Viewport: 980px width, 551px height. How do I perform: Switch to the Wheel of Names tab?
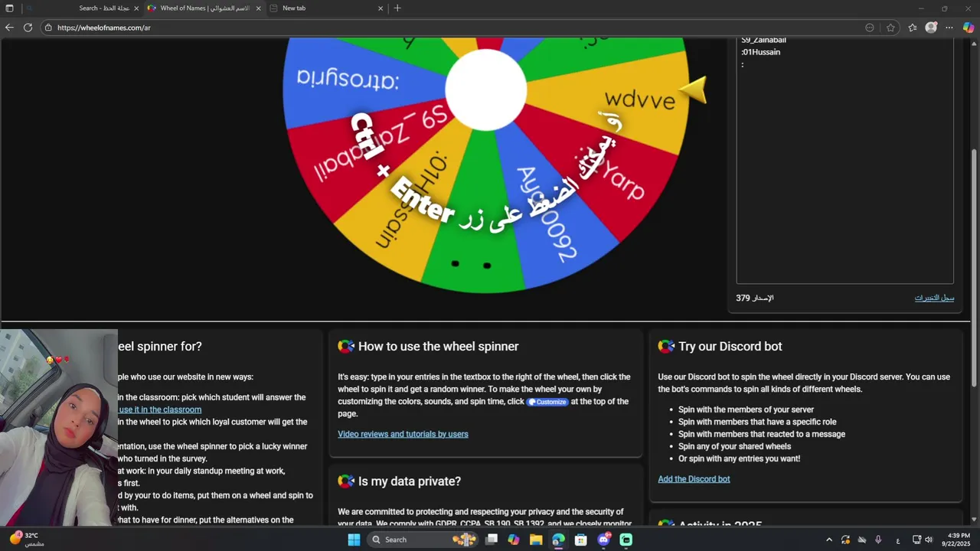(x=204, y=8)
